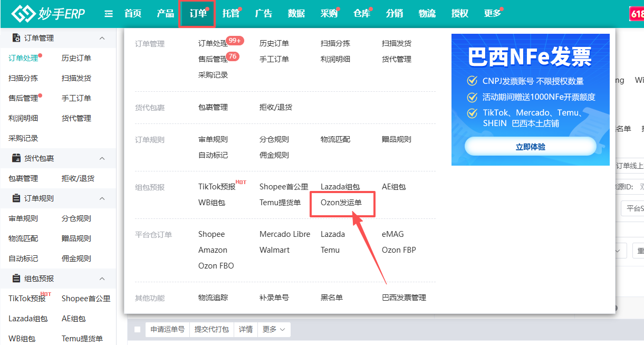644x345 pixels.
Task: Open the 产品 top menu
Action: pos(166,14)
